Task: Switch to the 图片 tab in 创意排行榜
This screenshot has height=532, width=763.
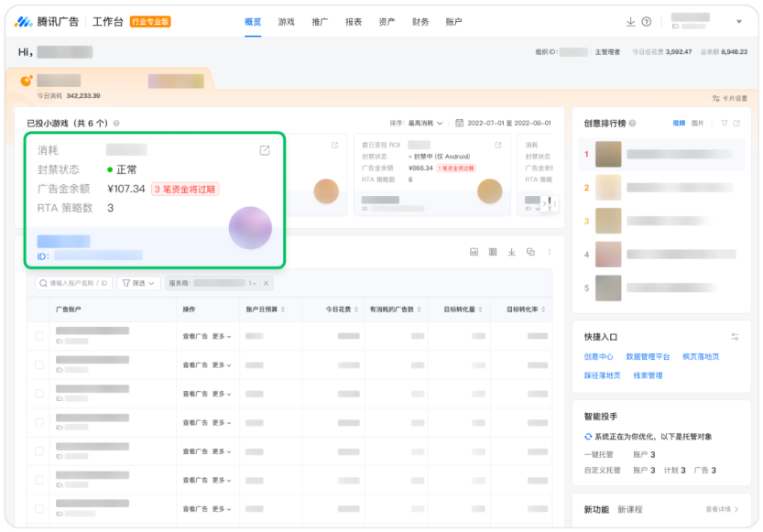Action: [697, 123]
